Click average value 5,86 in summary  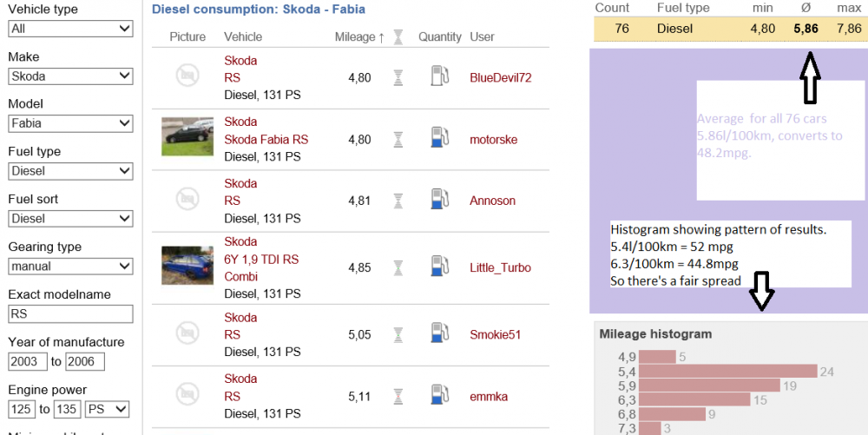(806, 29)
